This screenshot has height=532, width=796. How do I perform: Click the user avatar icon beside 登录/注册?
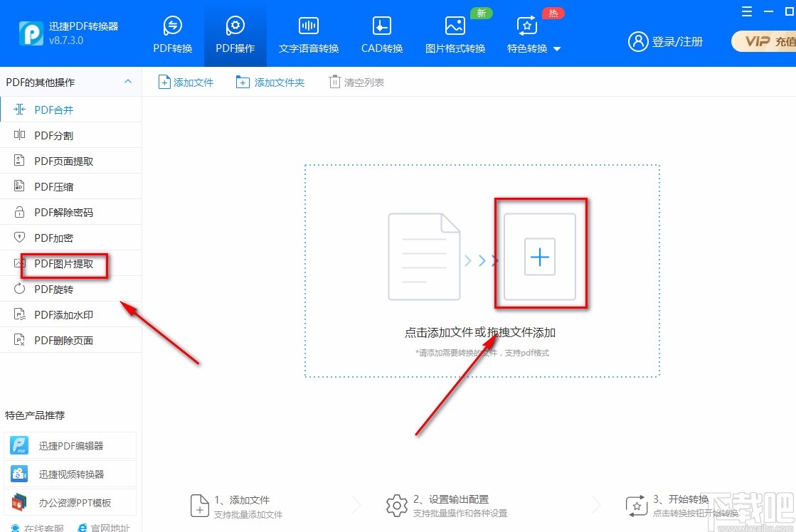pos(638,42)
